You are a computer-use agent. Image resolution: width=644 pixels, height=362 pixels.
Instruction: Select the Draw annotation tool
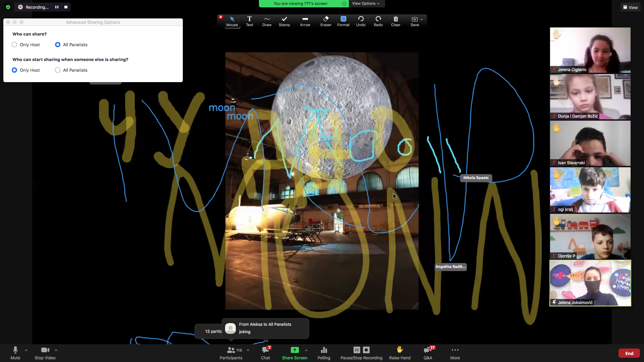[267, 21]
